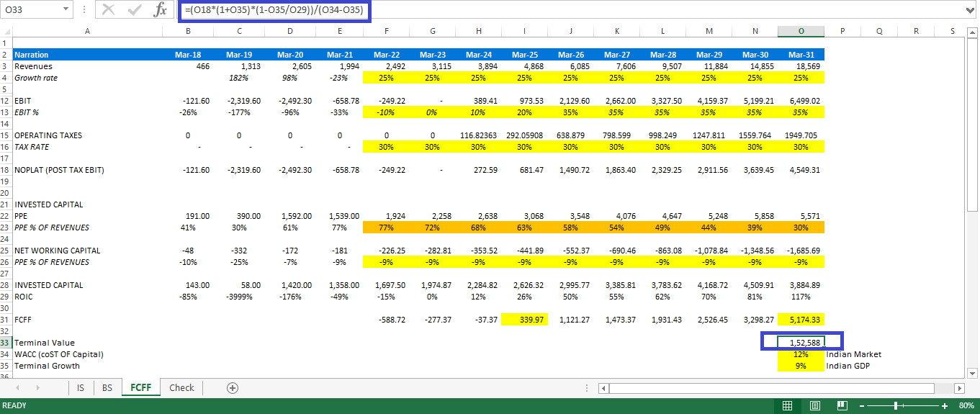Click the Enter formula checkmark icon

click(x=135, y=10)
